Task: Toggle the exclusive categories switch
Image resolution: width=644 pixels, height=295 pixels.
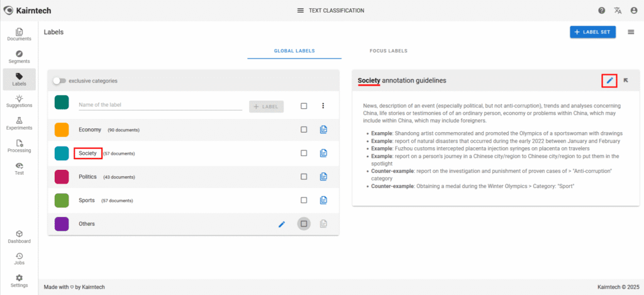Action: click(x=59, y=81)
